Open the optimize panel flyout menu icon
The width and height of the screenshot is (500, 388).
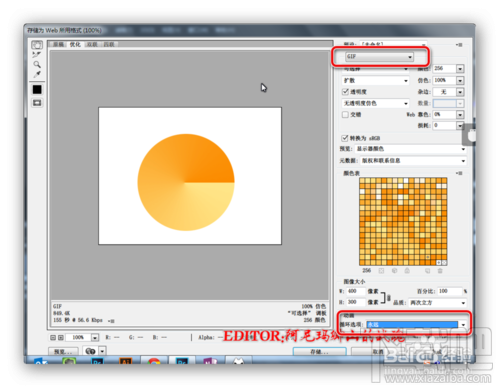[x=460, y=44]
